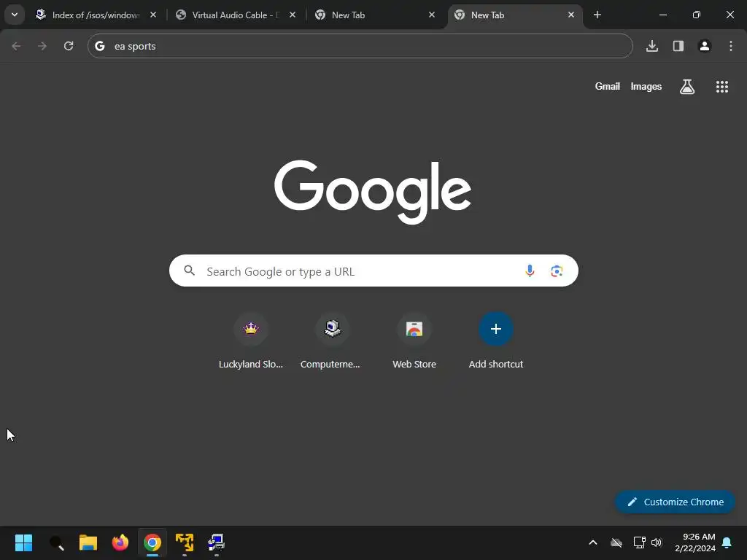Close the first New Tab
747x560 pixels.
point(432,15)
